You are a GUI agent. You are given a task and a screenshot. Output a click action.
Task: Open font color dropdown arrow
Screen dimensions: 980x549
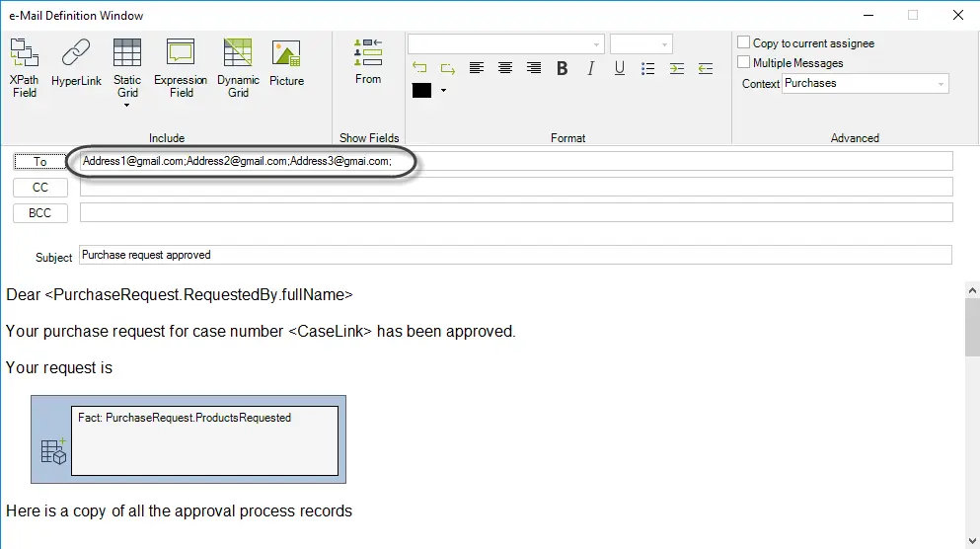[444, 90]
